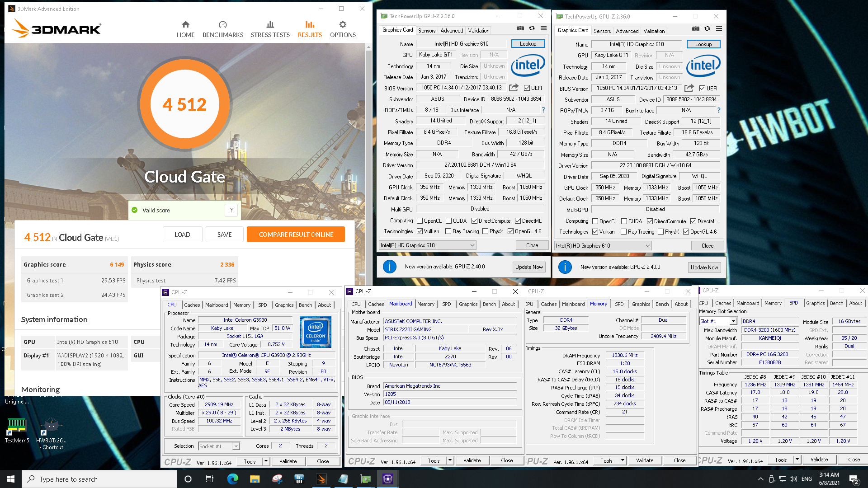Open Slot #1 dropdown in CPU-Z SPD window

tap(718, 321)
